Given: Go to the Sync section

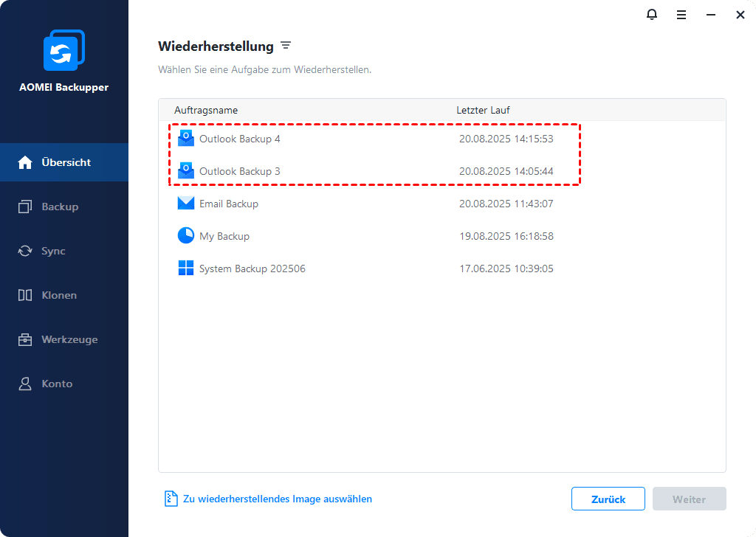Looking at the screenshot, I should point(64,251).
